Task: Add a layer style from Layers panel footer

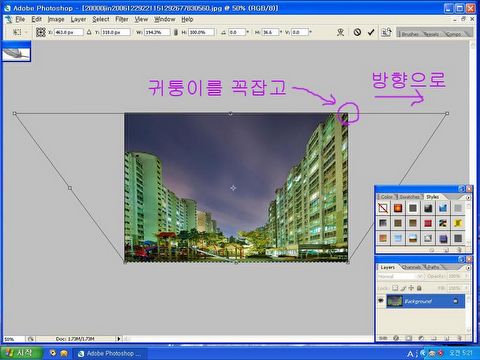Action: [396, 338]
